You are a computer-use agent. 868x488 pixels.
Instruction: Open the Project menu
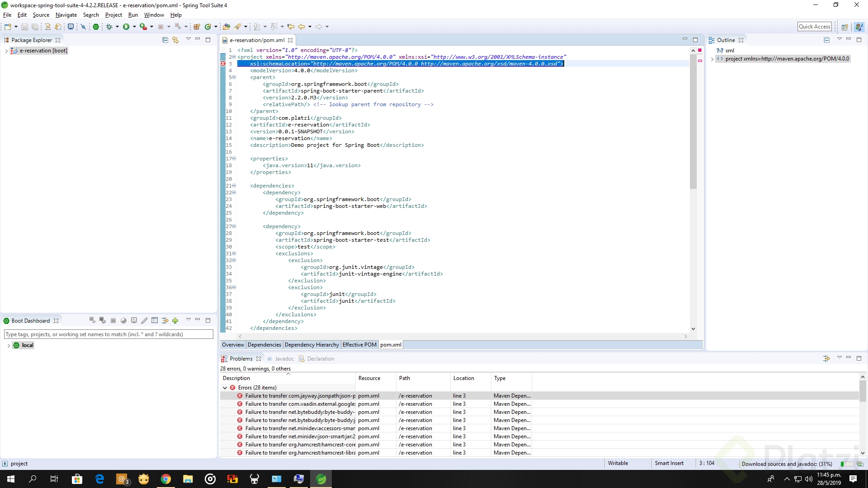tap(113, 15)
